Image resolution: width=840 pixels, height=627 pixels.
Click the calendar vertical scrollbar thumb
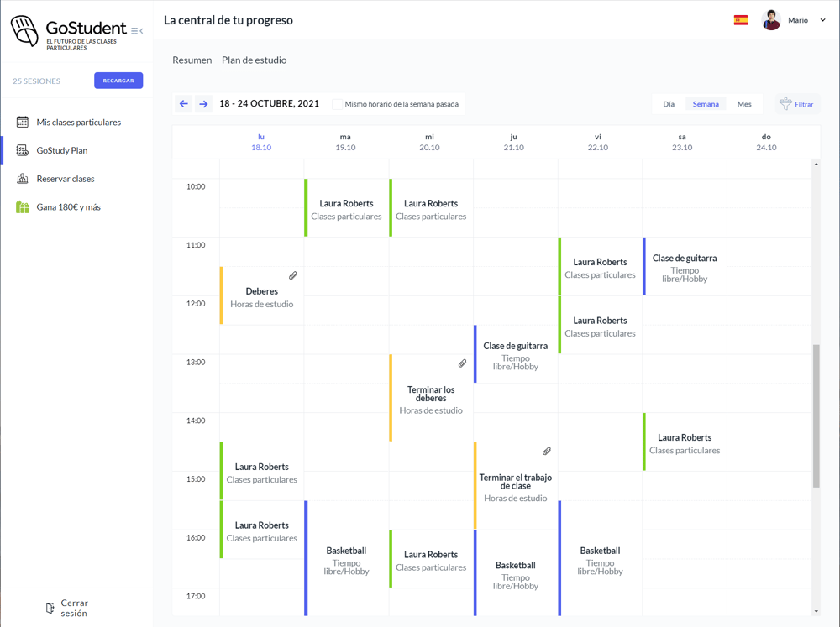(x=816, y=416)
